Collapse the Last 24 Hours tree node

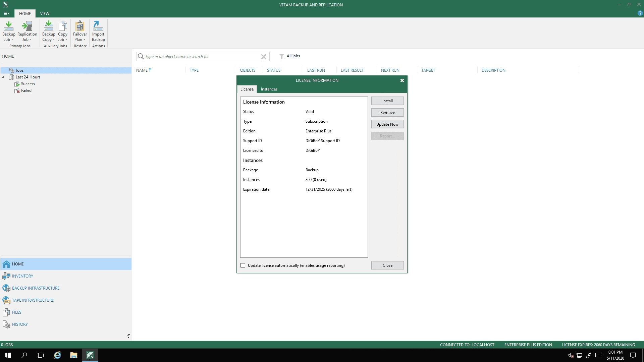click(x=3, y=77)
